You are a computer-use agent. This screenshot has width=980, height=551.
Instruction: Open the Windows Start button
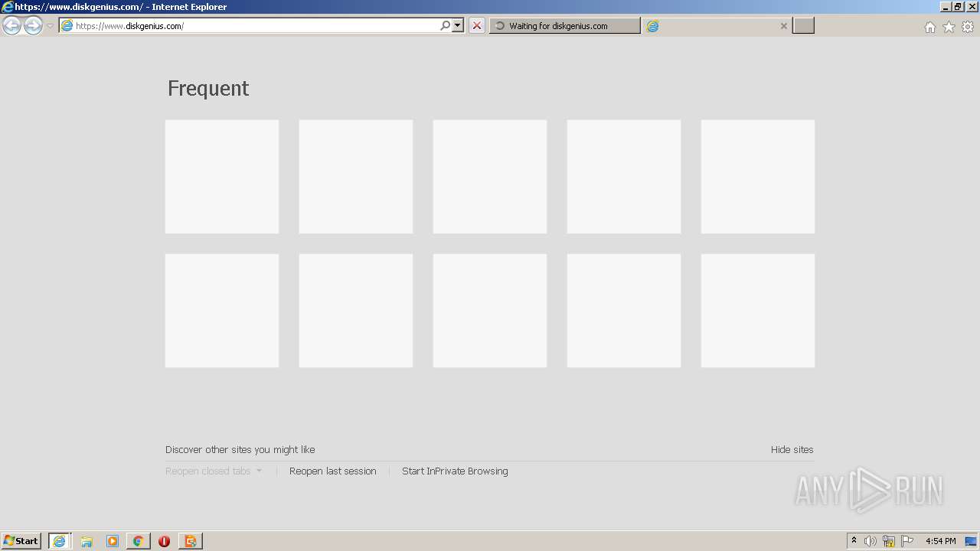[x=21, y=541]
